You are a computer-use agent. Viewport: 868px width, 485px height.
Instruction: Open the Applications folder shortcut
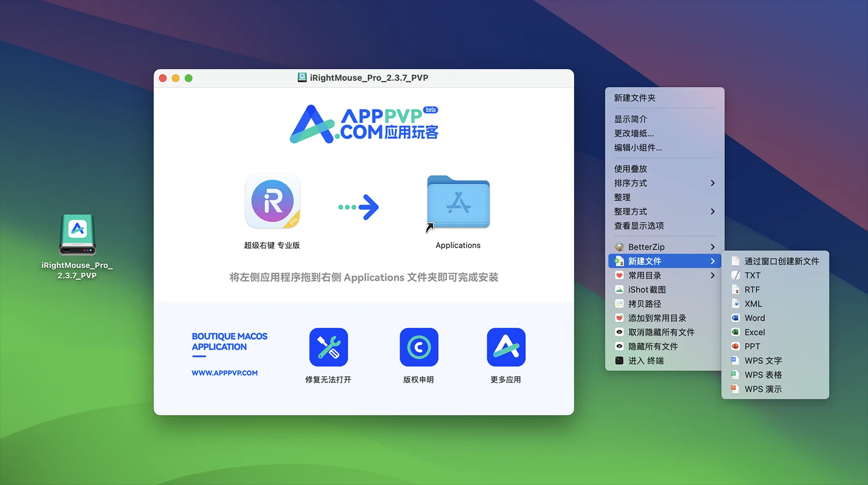coord(458,203)
